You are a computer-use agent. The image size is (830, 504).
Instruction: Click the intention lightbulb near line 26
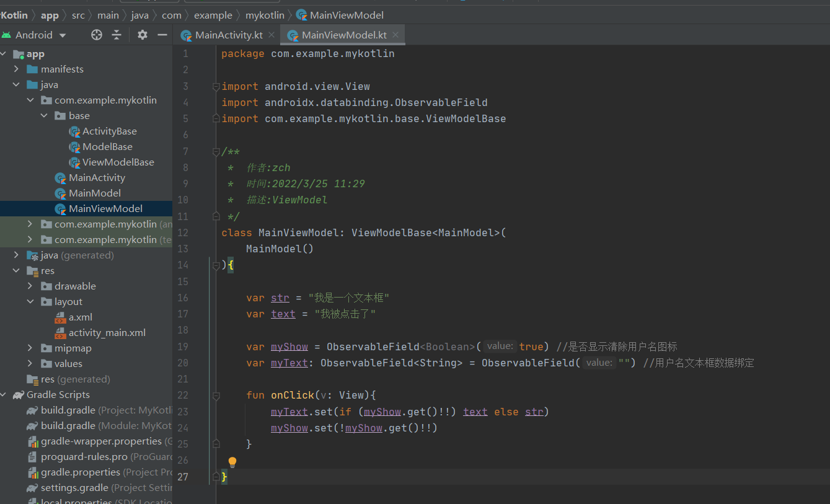coord(232,461)
